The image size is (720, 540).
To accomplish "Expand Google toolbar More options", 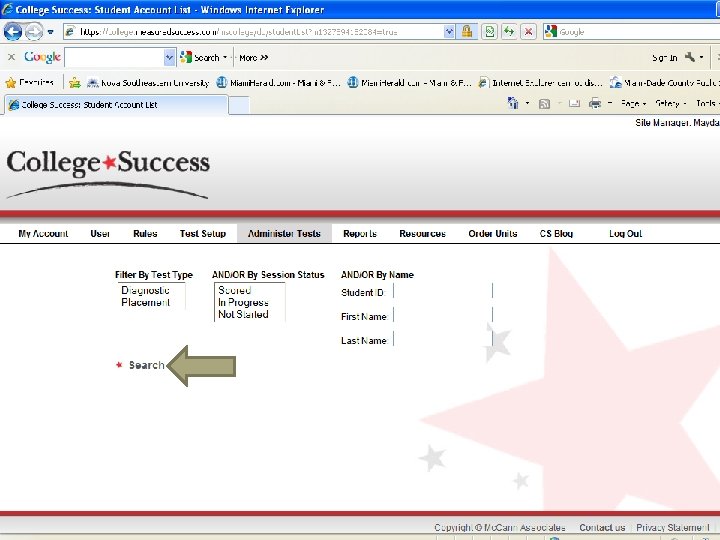I will [253, 57].
